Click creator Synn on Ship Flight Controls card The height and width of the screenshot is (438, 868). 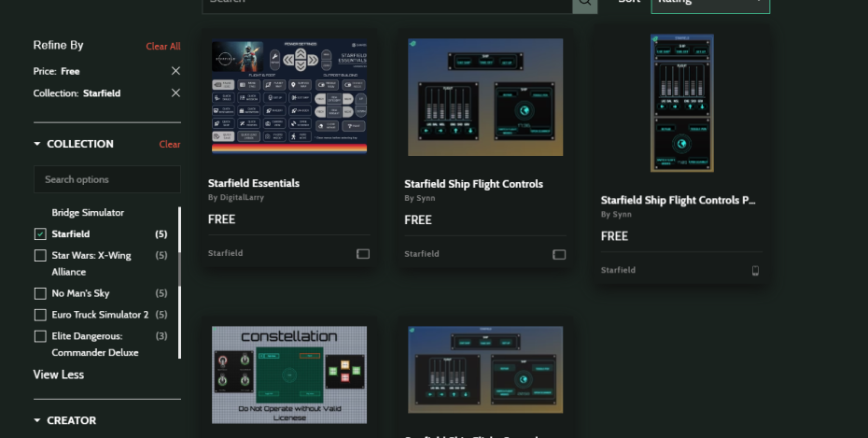pos(426,198)
